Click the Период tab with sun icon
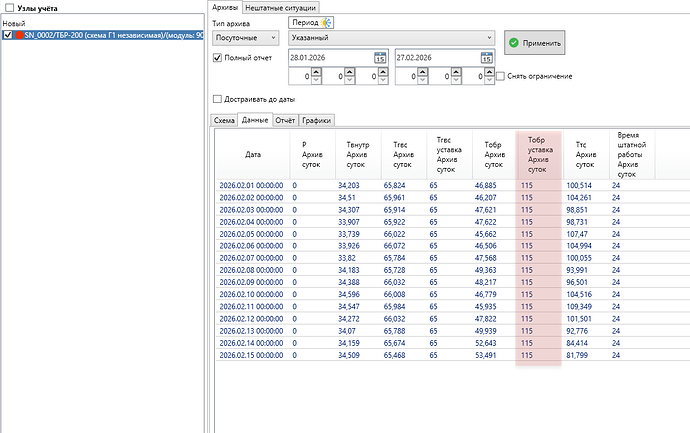The height and width of the screenshot is (433, 690). [313, 21]
